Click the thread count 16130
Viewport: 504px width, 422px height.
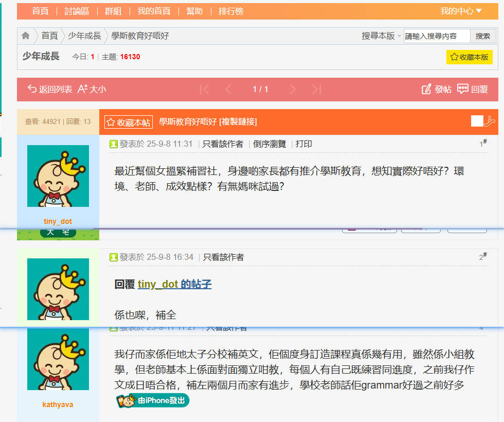[130, 57]
